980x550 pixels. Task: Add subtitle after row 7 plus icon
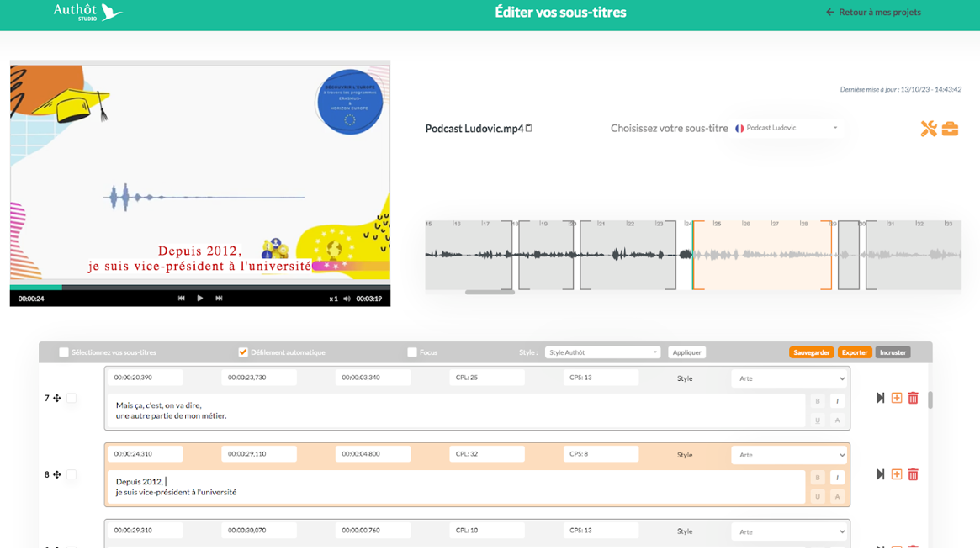pyautogui.click(x=896, y=398)
